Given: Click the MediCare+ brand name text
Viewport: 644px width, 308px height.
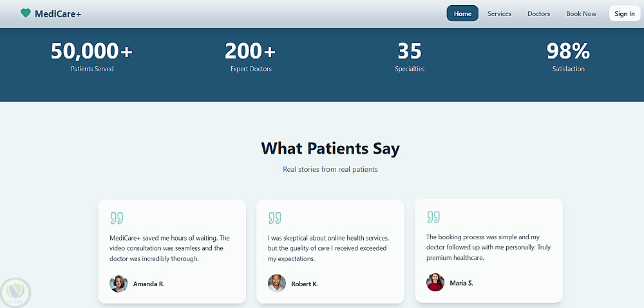Looking at the screenshot, I should [58, 14].
